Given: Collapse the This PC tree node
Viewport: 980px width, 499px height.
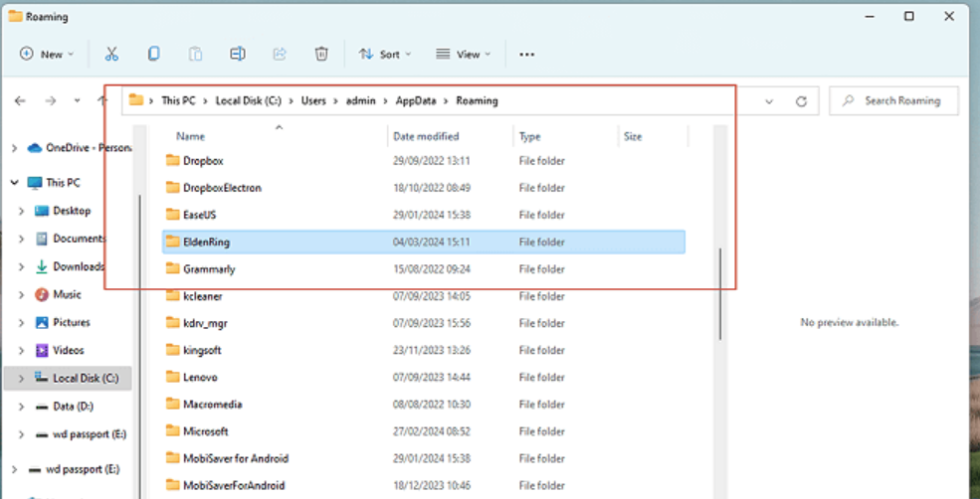Looking at the screenshot, I should (13, 183).
